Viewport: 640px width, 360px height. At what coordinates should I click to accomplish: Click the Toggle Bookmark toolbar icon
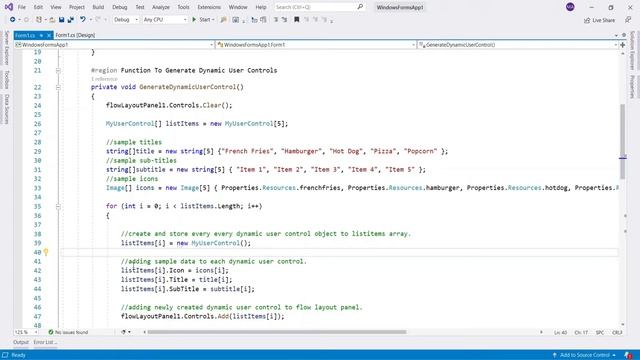click(x=297, y=20)
